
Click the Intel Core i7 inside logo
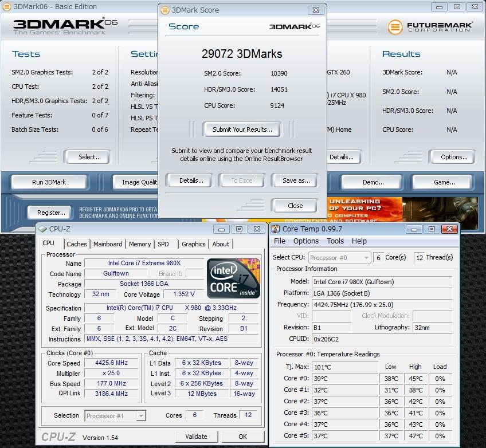(x=233, y=278)
